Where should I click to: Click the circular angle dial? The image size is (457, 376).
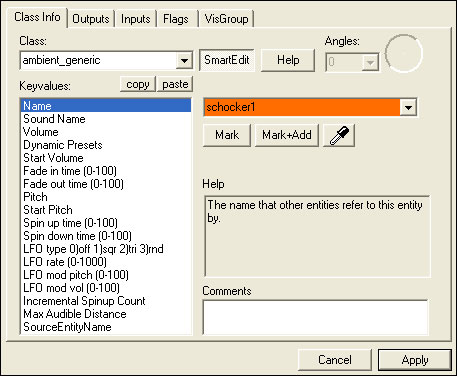tap(404, 53)
